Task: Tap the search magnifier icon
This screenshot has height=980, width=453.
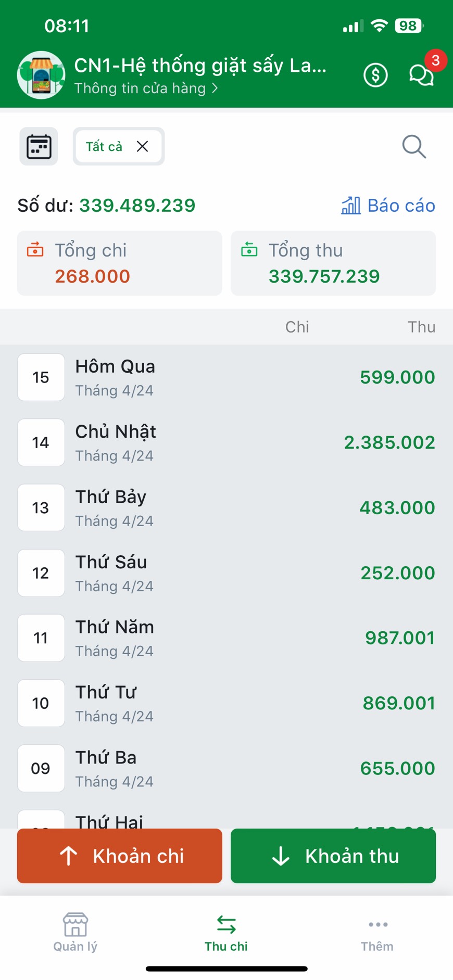Action: coord(414,146)
